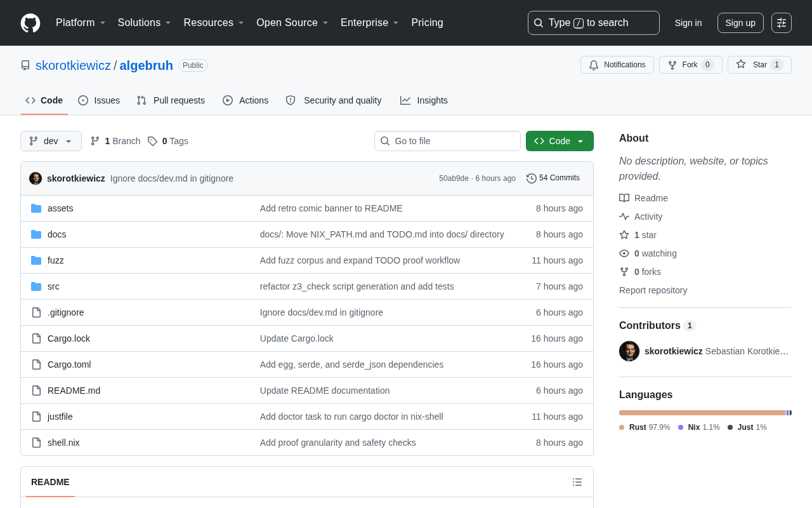Viewport: 812px width, 508px height.
Task: Open the Pricing page
Action: [427, 23]
